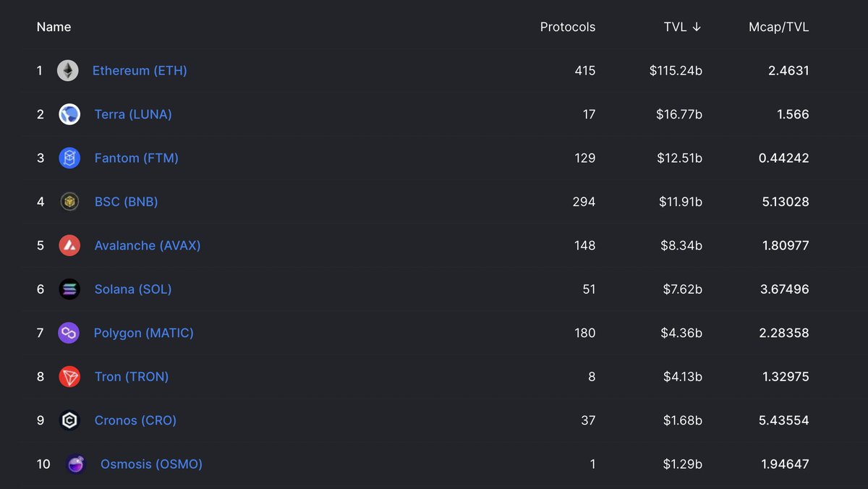Click the Terra LUNA logo icon
This screenshot has height=489, width=868.
point(69,114)
